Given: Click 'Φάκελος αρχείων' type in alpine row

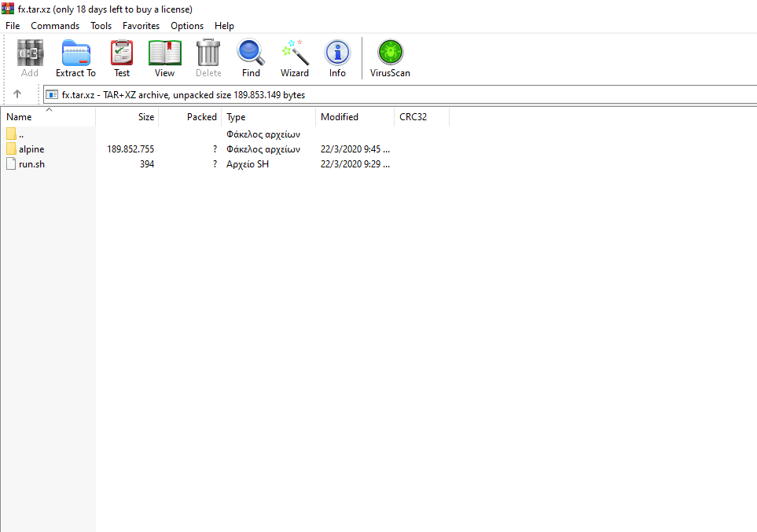Looking at the screenshot, I should (x=263, y=149).
